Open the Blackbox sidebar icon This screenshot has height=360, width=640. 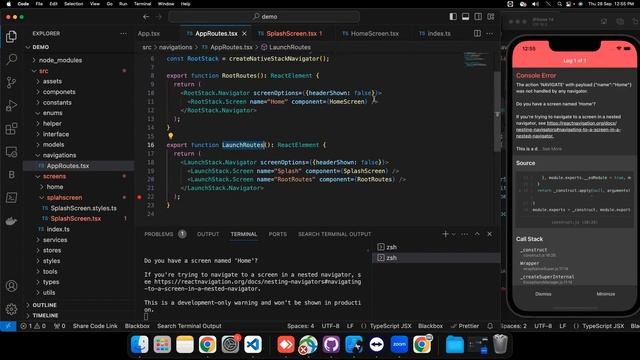tap(11, 175)
